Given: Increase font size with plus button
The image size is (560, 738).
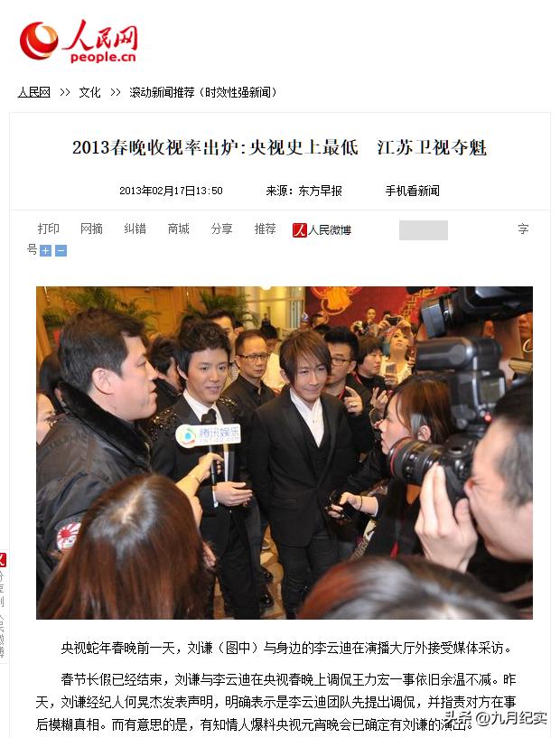Looking at the screenshot, I should click(46, 251).
